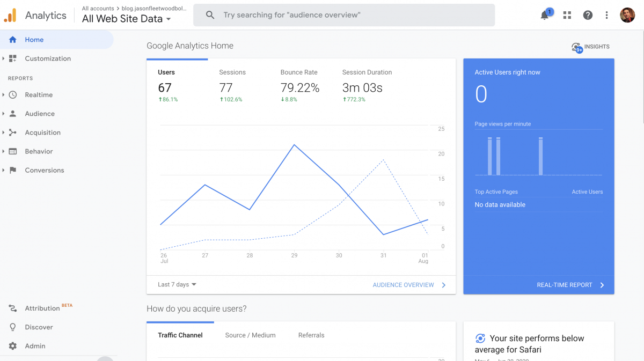Click the Admin gear icon

(x=13, y=346)
